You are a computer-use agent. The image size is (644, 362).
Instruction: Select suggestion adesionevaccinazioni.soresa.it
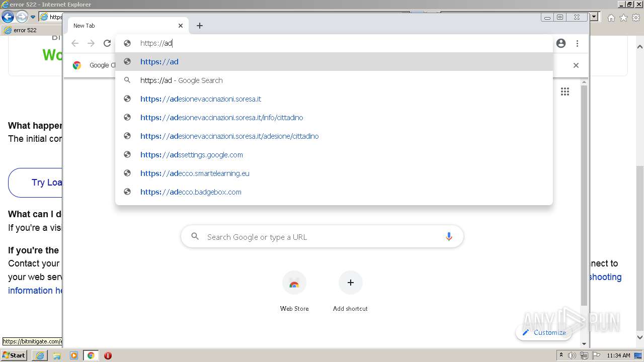pyautogui.click(x=334, y=99)
